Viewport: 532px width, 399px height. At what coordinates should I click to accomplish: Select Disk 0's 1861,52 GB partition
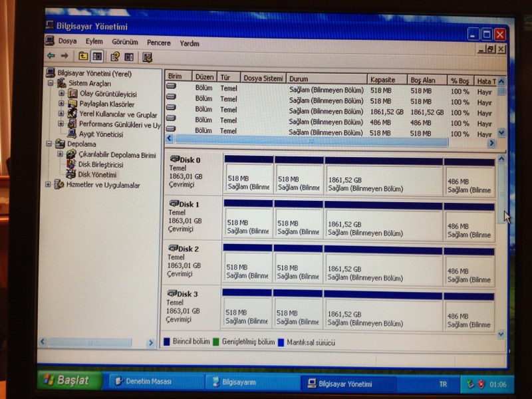click(384, 176)
